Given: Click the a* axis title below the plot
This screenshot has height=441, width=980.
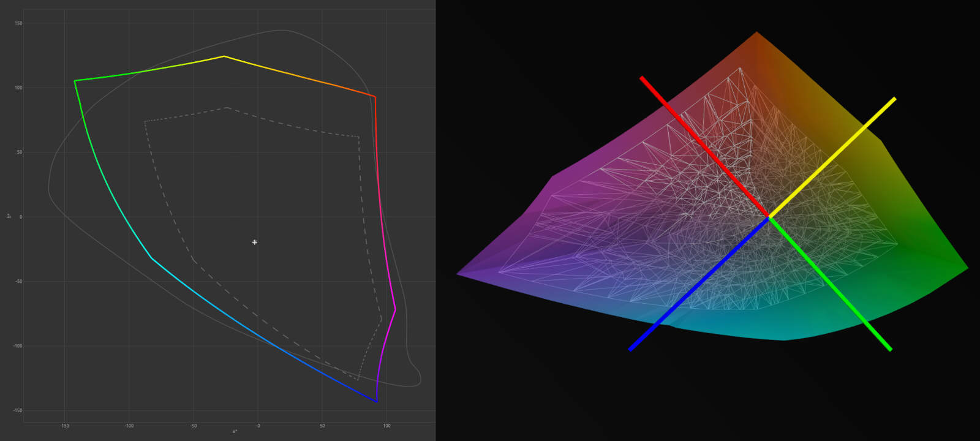Looking at the screenshot, I should (x=235, y=432).
